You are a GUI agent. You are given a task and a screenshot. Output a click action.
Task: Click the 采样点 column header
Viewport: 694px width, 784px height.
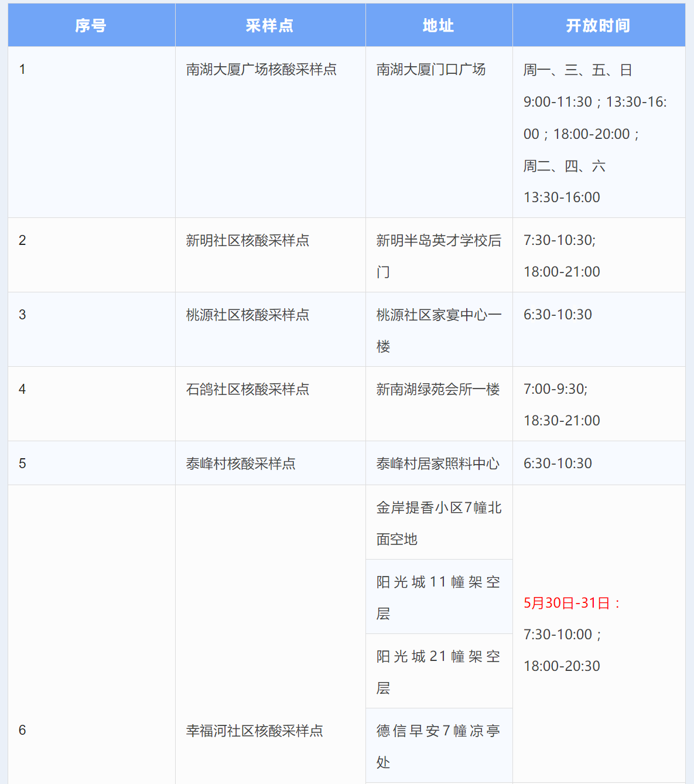(x=269, y=26)
